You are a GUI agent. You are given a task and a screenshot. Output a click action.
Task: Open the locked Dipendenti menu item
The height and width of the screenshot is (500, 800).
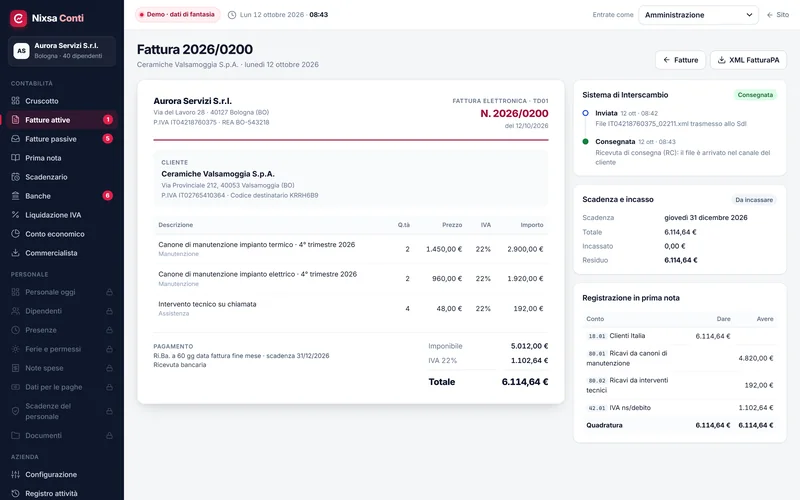coord(62,311)
